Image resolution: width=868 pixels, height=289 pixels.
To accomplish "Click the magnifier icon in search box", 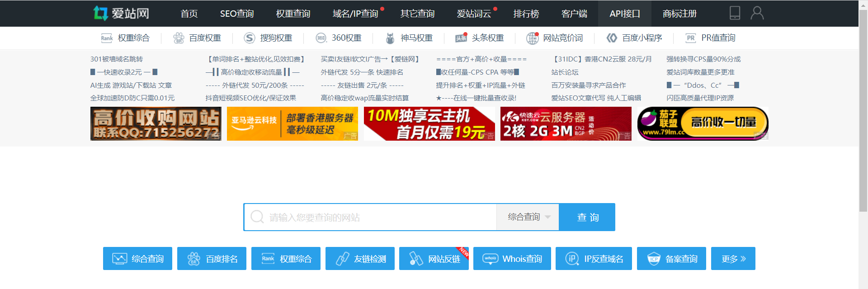I will point(257,217).
